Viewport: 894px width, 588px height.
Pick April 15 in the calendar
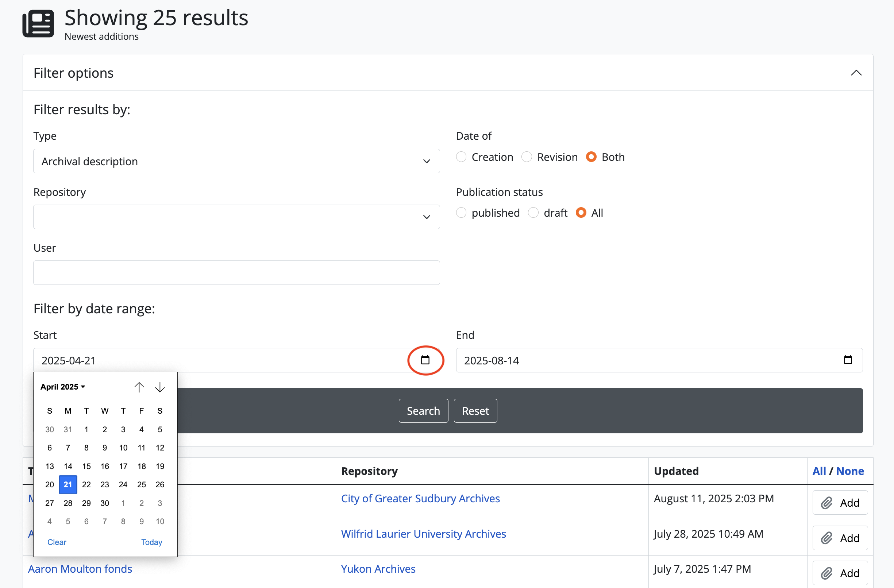(x=86, y=466)
